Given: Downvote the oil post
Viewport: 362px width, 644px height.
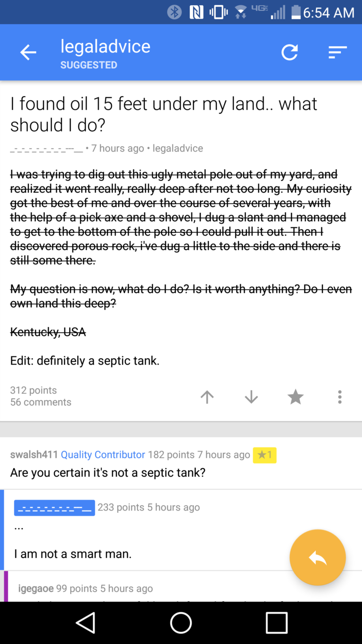Looking at the screenshot, I should point(251,397).
